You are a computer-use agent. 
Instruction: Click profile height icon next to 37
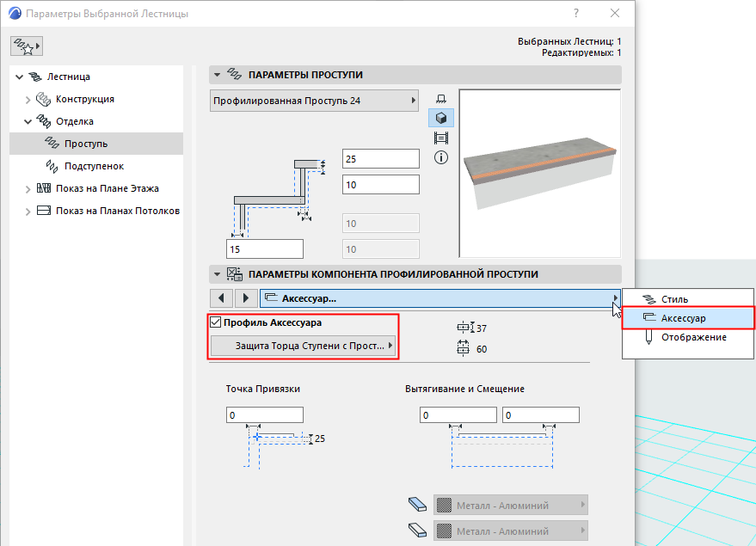coord(465,328)
